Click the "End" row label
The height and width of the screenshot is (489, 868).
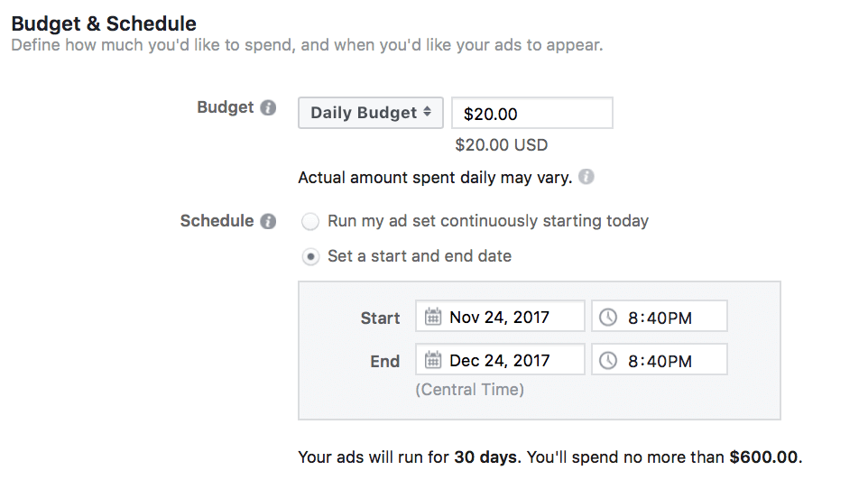[x=384, y=361]
